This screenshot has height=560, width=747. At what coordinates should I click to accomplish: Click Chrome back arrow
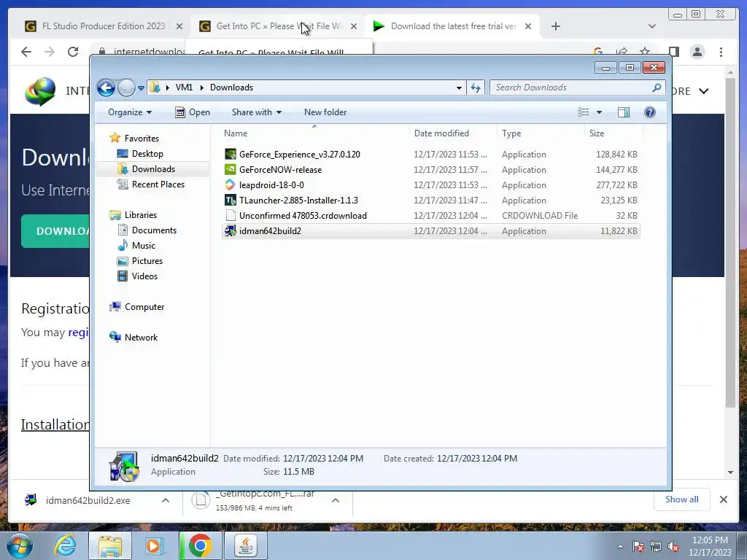(x=26, y=52)
